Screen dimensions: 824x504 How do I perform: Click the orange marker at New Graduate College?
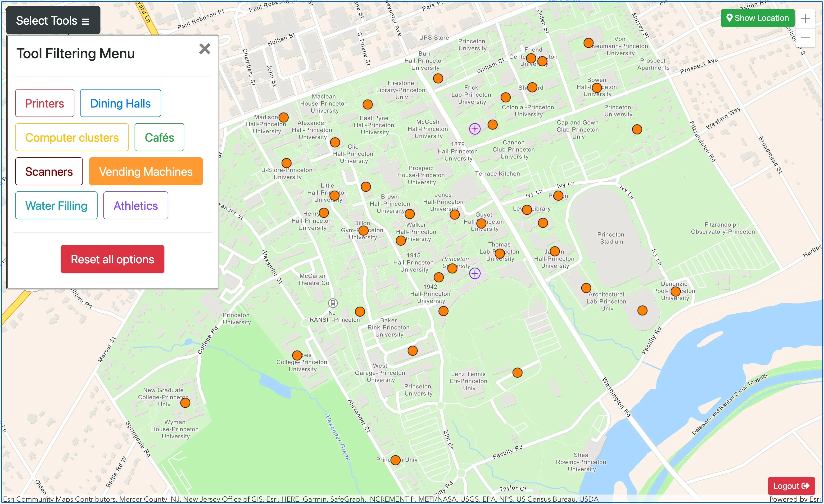tap(185, 403)
